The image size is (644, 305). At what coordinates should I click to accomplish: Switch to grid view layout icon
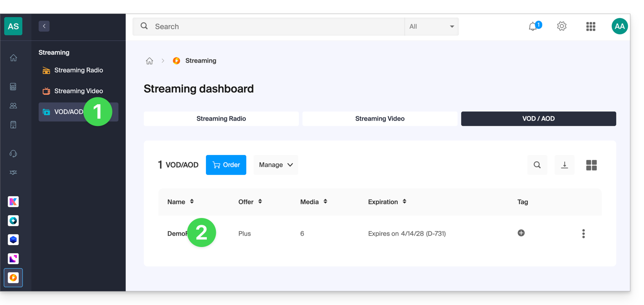[x=591, y=165]
